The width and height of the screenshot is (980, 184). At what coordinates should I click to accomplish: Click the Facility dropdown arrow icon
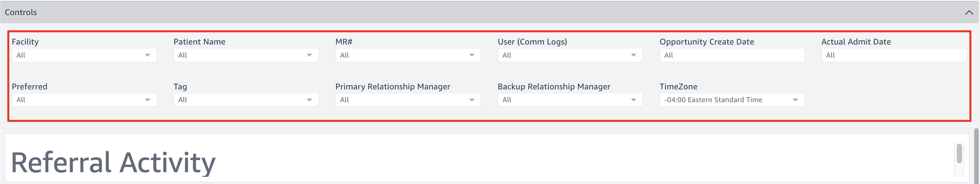(148, 55)
